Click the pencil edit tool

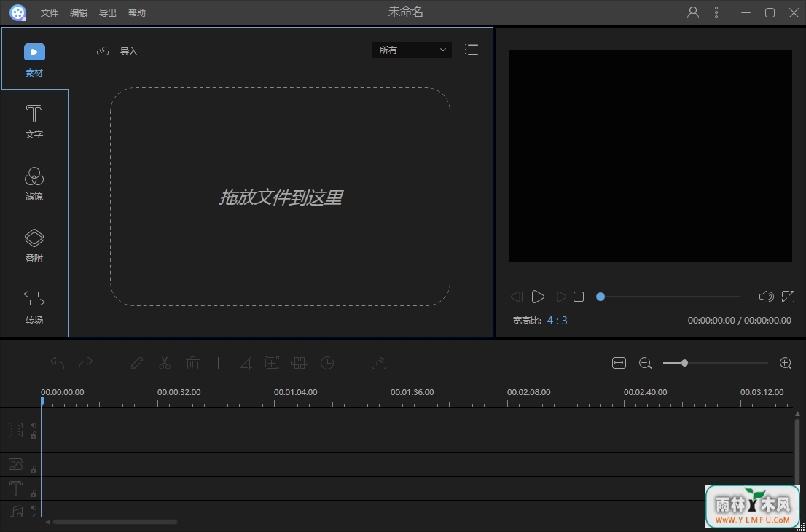tap(137, 363)
